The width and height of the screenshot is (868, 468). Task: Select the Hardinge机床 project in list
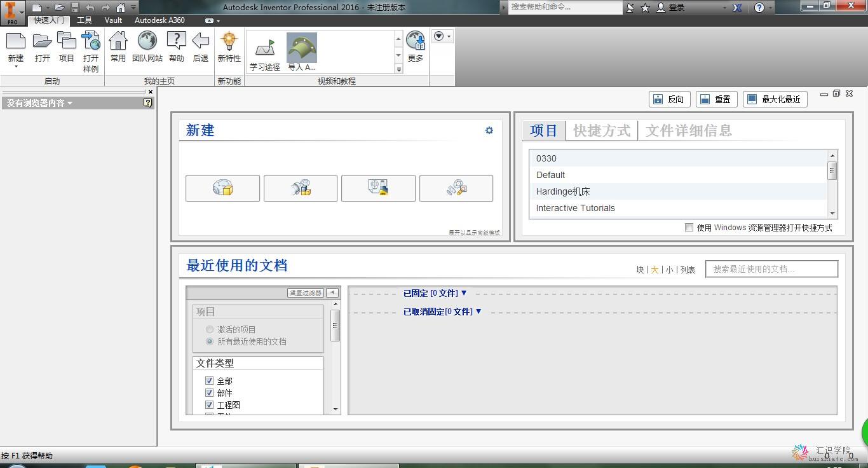(678, 191)
